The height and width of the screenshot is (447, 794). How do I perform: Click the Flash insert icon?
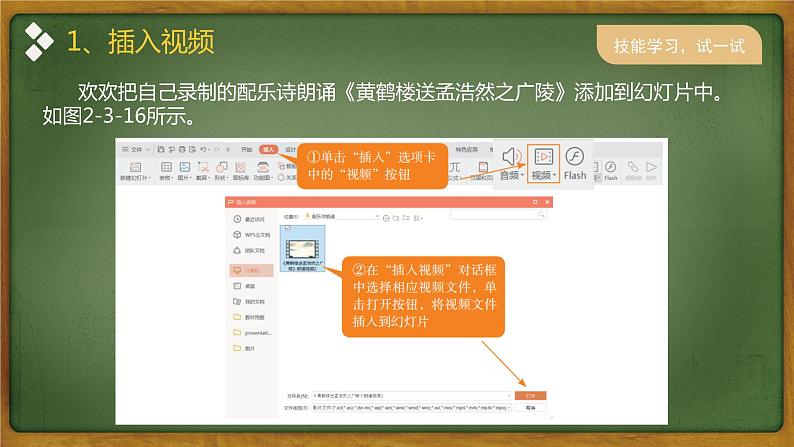point(575,163)
